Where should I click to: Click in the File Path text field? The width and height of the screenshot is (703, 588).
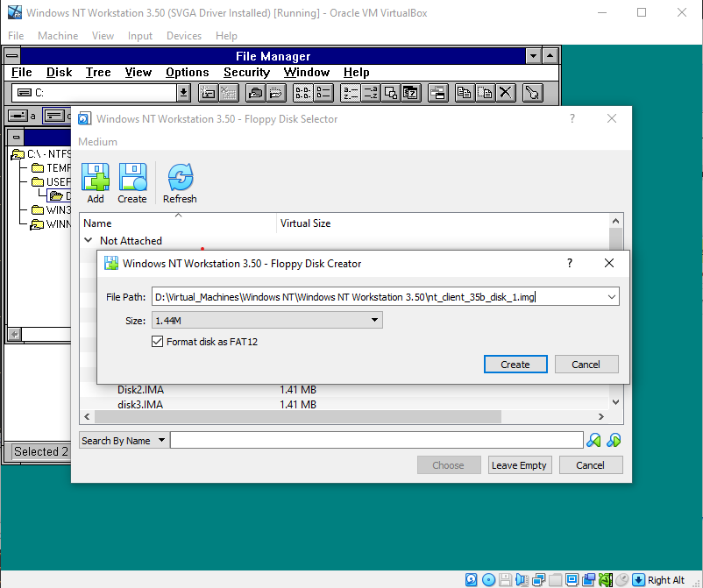click(379, 297)
